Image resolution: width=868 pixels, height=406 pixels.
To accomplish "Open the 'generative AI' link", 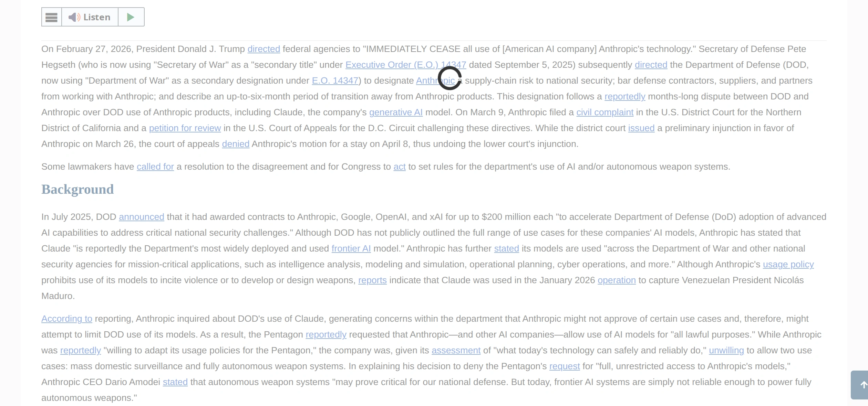I will tap(396, 112).
